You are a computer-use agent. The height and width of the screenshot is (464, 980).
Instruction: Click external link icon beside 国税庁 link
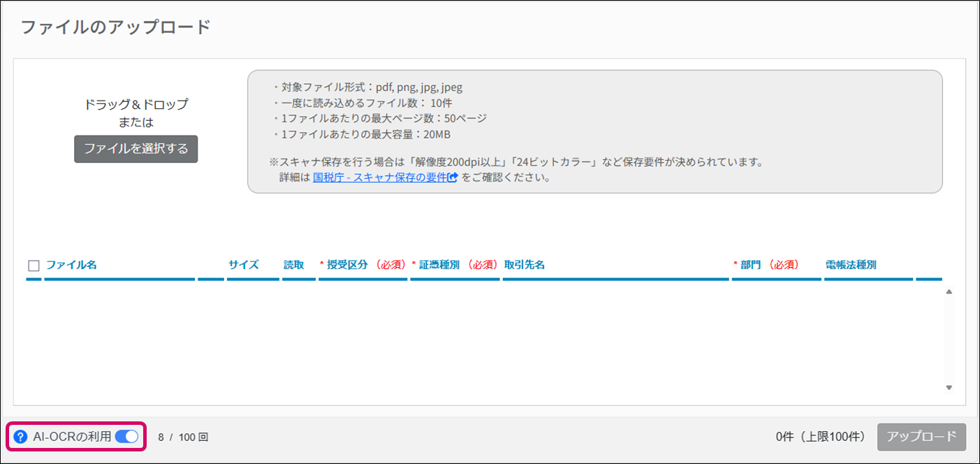tap(453, 177)
